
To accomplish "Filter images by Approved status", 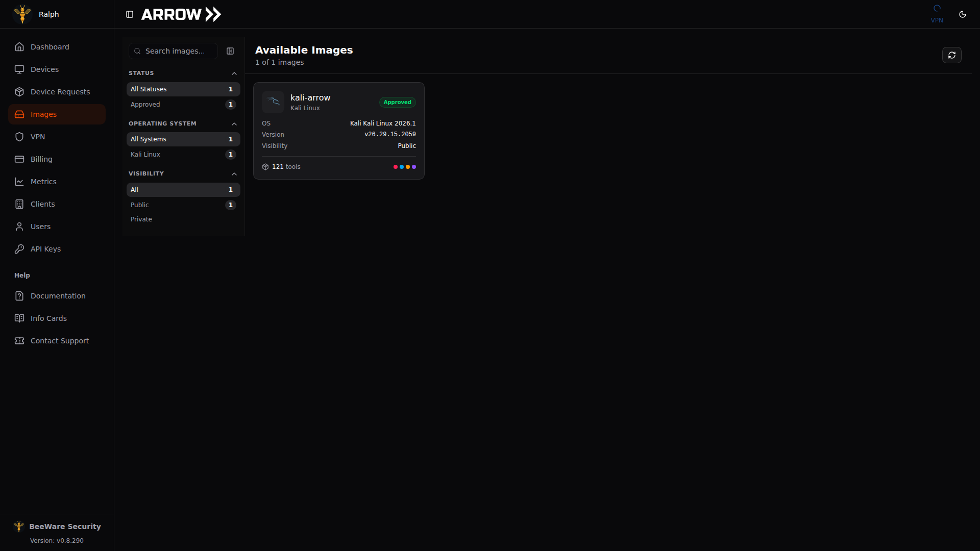I will coord(183,105).
